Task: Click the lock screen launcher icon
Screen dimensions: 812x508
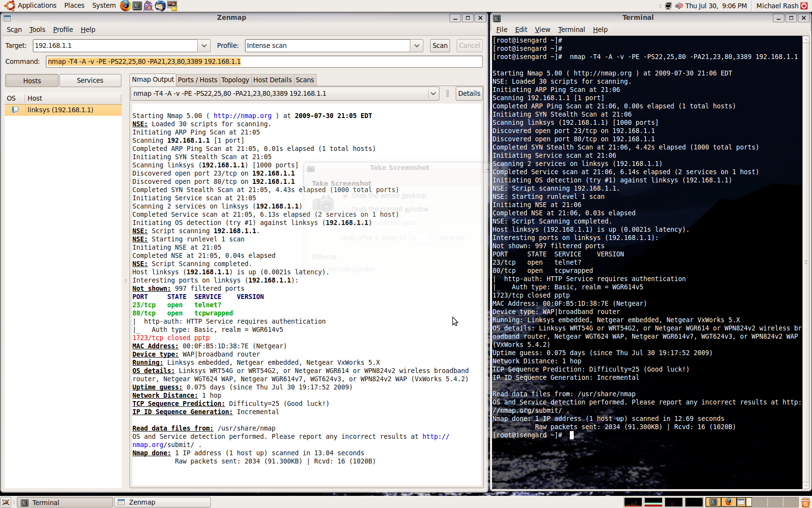Action: click(172, 6)
